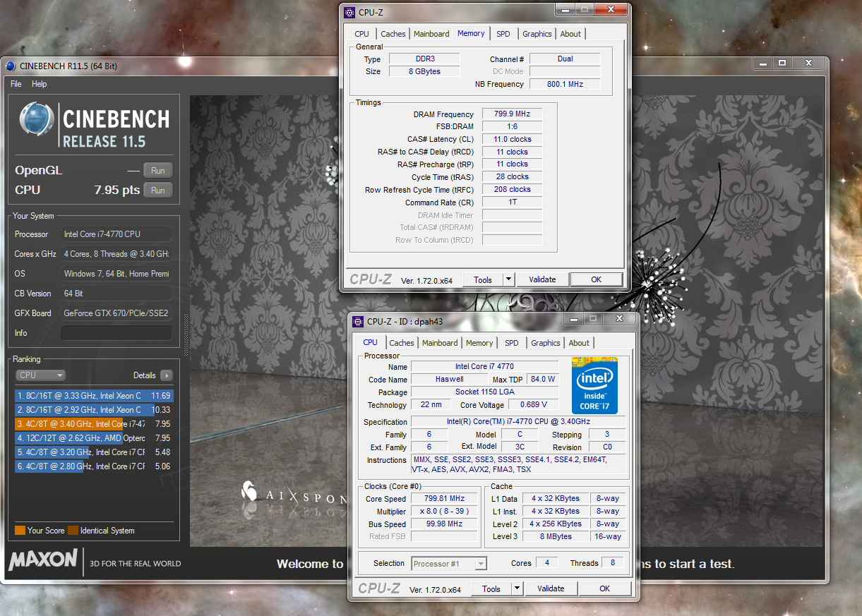Click the ranking Details arrow button
Screen dimensions: 862x616
click(166, 375)
